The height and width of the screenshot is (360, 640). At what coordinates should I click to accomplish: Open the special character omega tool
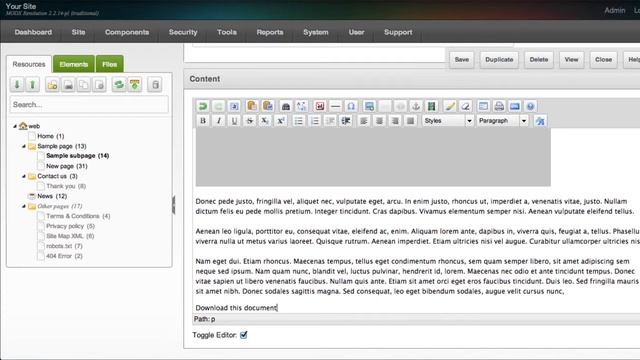point(351,107)
